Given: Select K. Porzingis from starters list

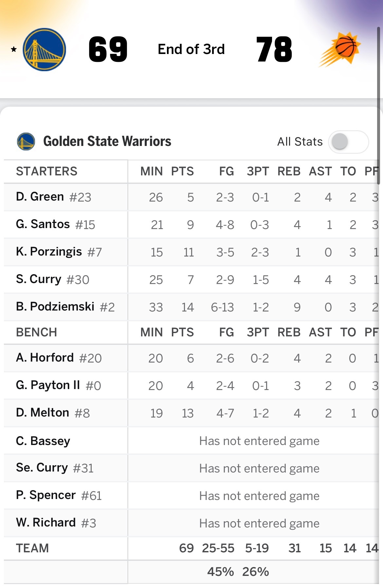Looking at the screenshot, I should click(x=49, y=252).
